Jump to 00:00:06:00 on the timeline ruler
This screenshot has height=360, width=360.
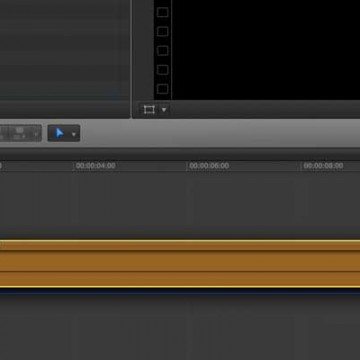click(x=209, y=166)
